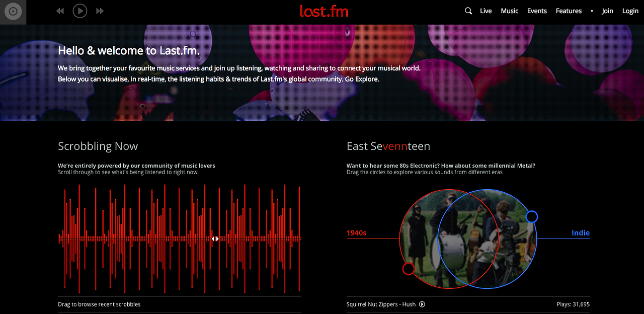644x314 pixels.
Task: Click the 'Drag to browse recent scrobbles' text
Action: pos(99,304)
